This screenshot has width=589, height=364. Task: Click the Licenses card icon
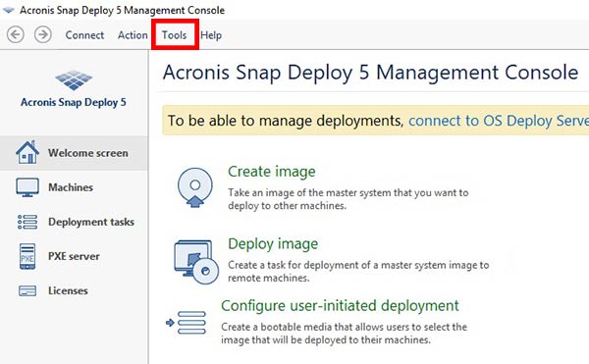tap(27, 290)
